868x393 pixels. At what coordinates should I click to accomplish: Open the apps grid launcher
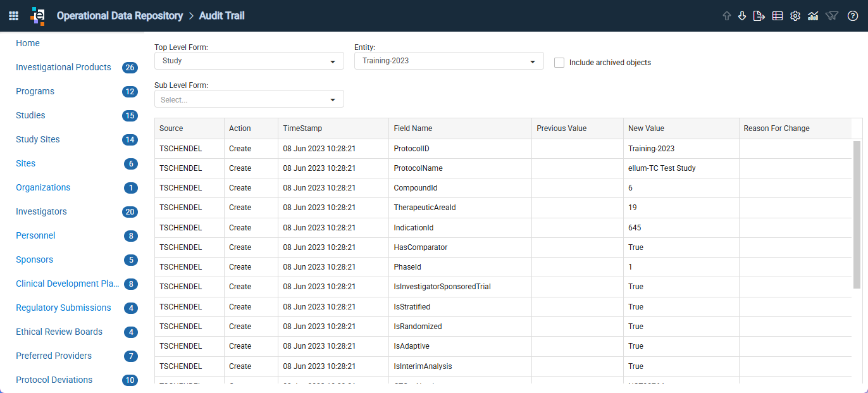click(13, 16)
